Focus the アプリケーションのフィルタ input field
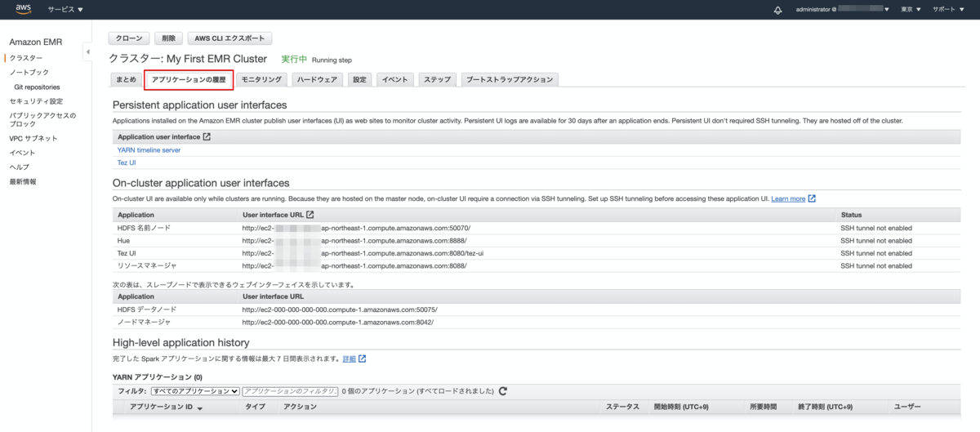Screen dimensions: 980x432 click(290, 391)
